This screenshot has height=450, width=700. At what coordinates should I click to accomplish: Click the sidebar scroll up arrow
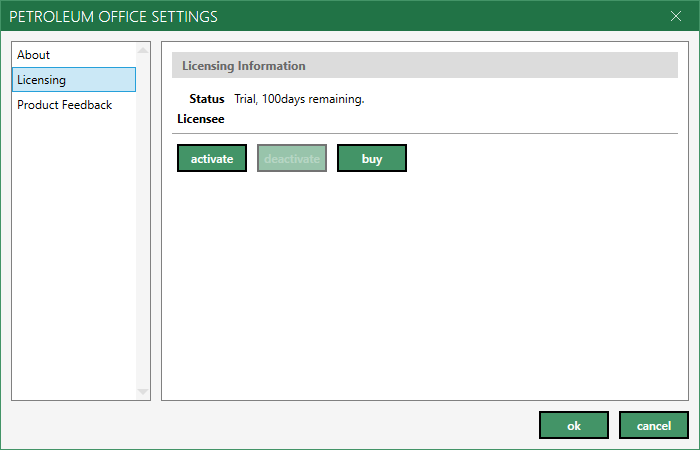click(143, 50)
